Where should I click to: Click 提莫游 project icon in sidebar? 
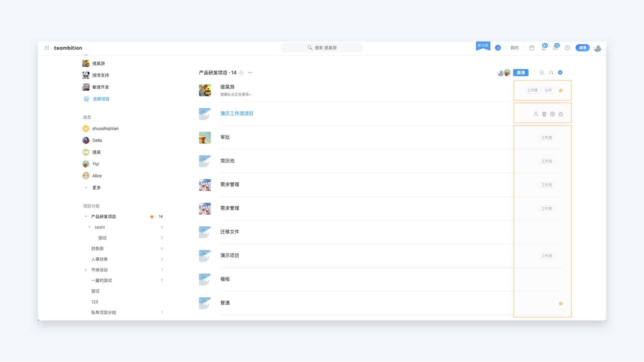86,63
